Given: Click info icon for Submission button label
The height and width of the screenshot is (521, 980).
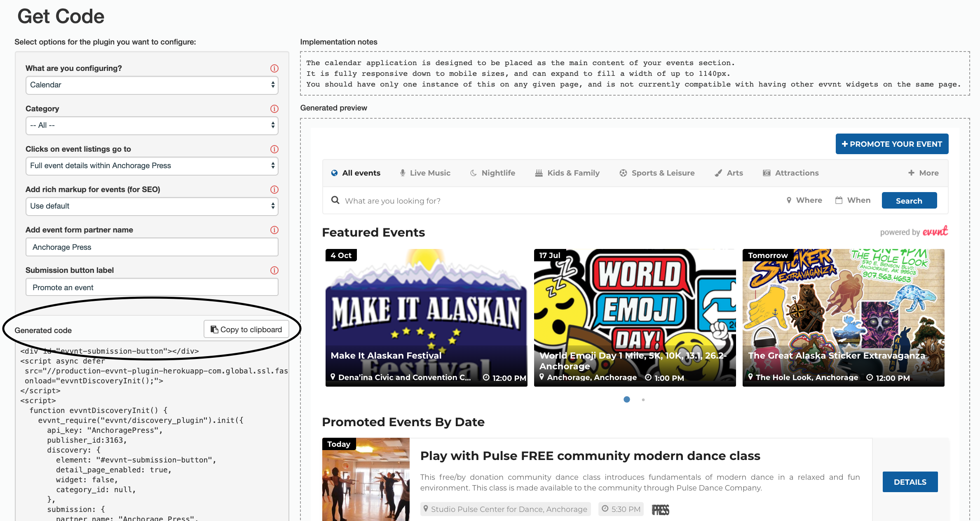Looking at the screenshot, I should pyautogui.click(x=274, y=270).
